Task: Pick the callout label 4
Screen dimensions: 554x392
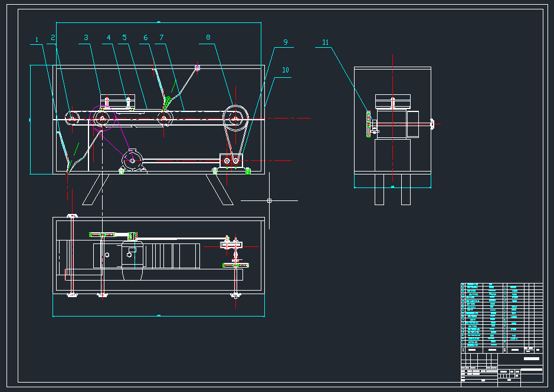Action: [109, 38]
